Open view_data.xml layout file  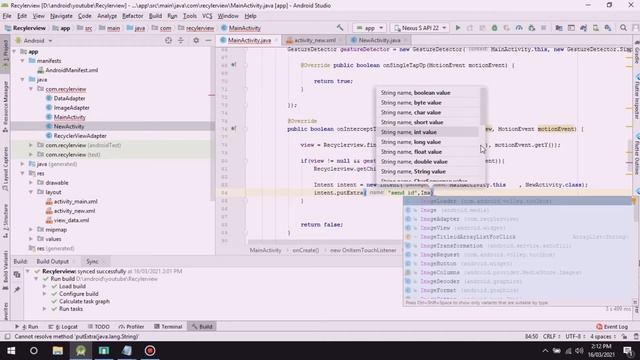tap(67, 220)
